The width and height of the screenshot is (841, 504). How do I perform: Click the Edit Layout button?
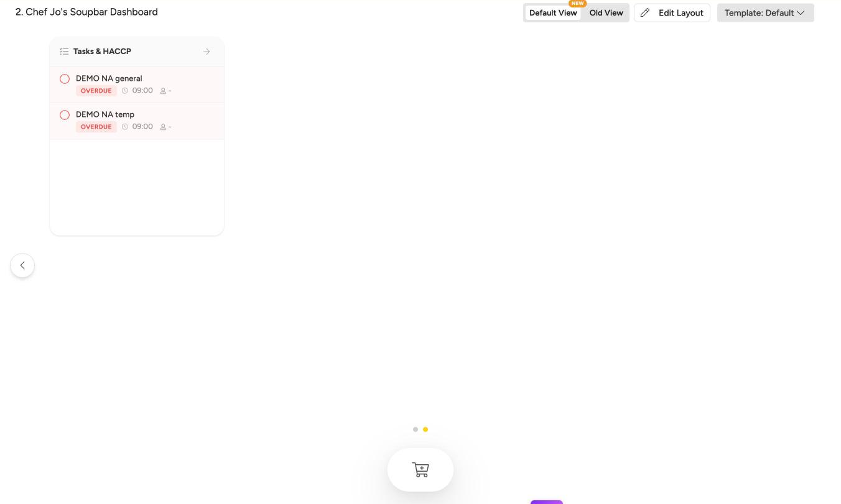coord(672,13)
